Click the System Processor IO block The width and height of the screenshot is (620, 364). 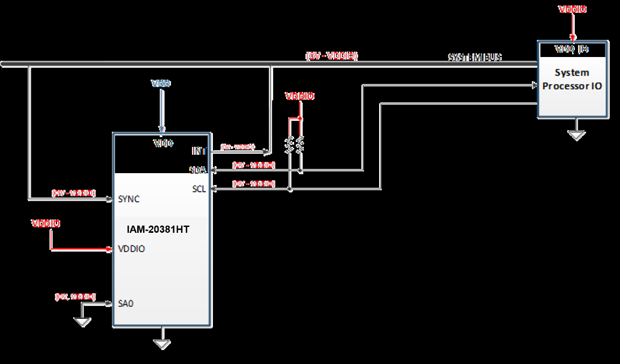(x=573, y=78)
